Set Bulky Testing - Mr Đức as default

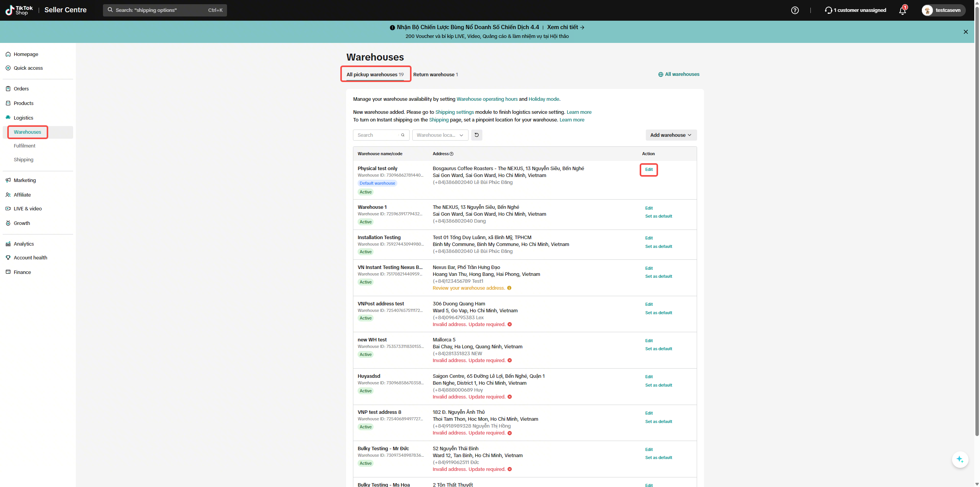[658, 457]
